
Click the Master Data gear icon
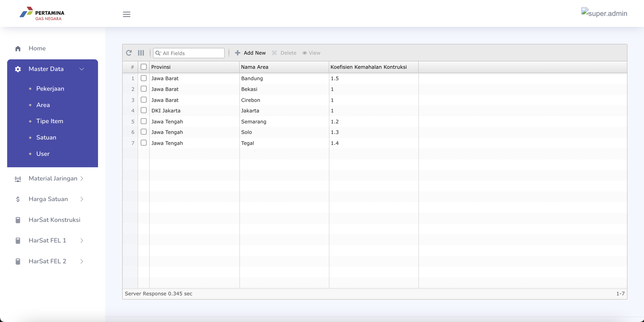click(x=18, y=69)
